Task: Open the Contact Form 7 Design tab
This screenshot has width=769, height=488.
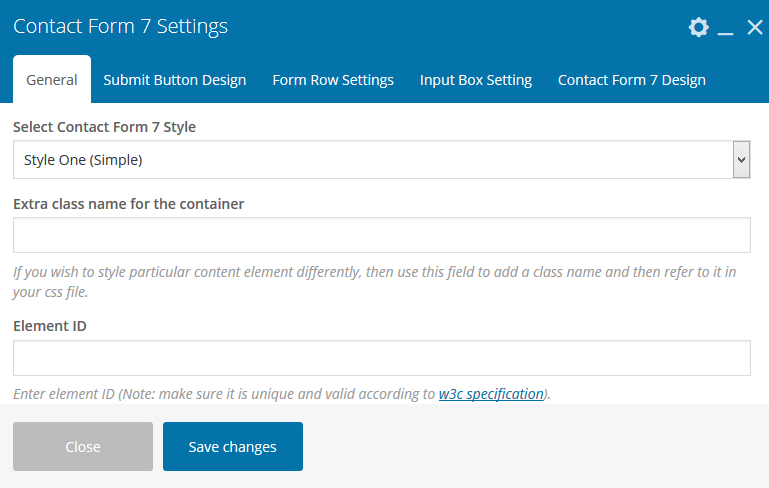Action: tap(631, 80)
